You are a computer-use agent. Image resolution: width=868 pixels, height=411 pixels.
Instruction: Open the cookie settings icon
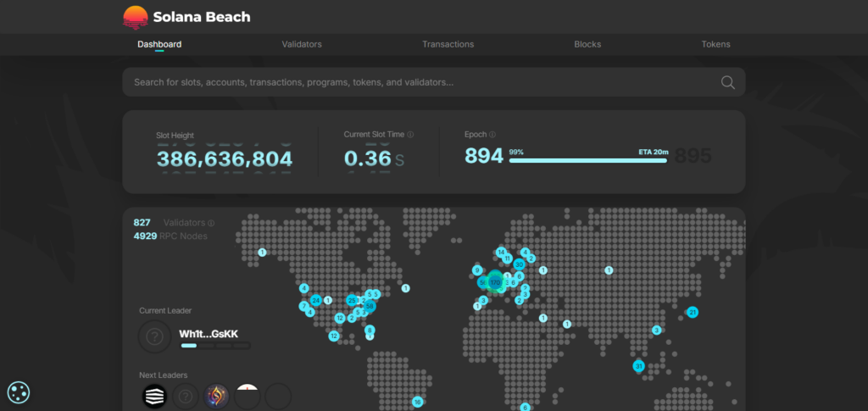coord(19,392)
